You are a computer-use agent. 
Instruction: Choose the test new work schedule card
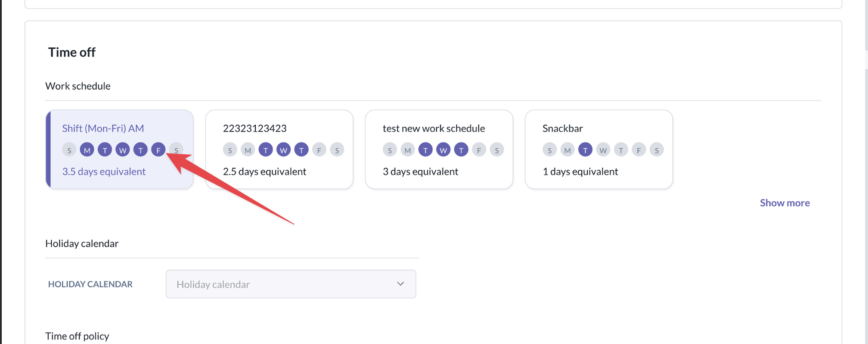(x=439, y=129)
